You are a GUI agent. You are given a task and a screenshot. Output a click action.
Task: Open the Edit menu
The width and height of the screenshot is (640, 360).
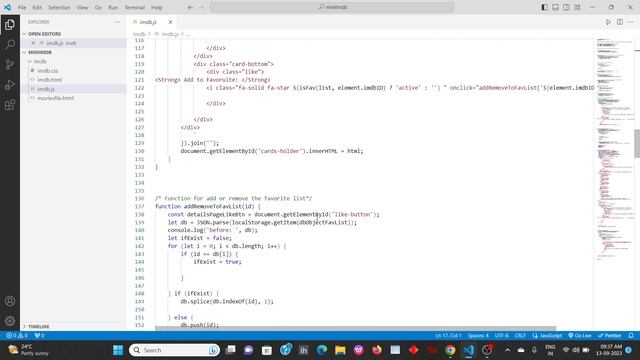coord(37,7)
